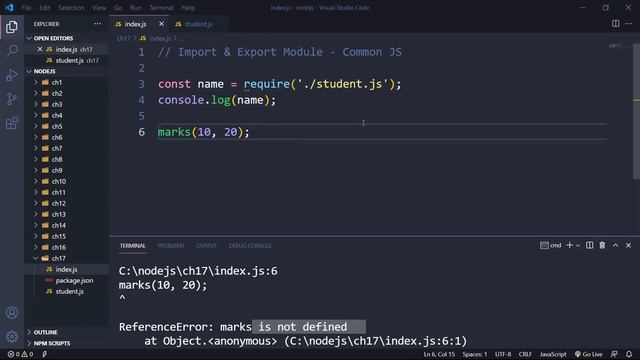Switch to the student.js editor tab
Viewport: 640px width, 360px height.
point(198,24)
